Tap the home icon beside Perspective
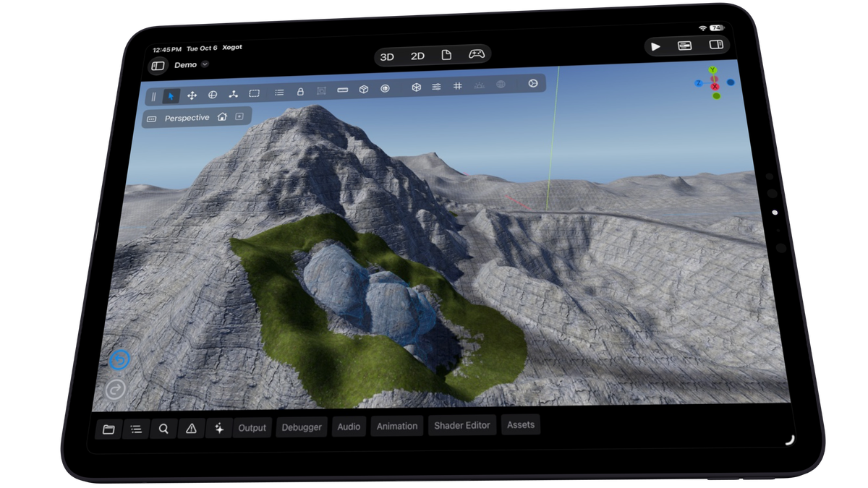The height and width of the screenshot is (488, 868). tap(222, 116)
